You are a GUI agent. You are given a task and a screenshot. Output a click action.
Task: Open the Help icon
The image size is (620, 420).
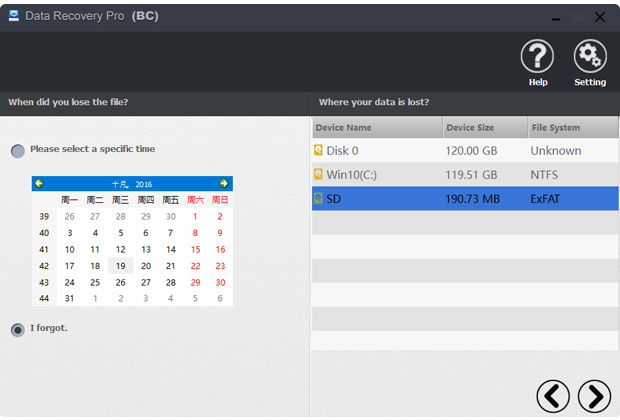537,57
